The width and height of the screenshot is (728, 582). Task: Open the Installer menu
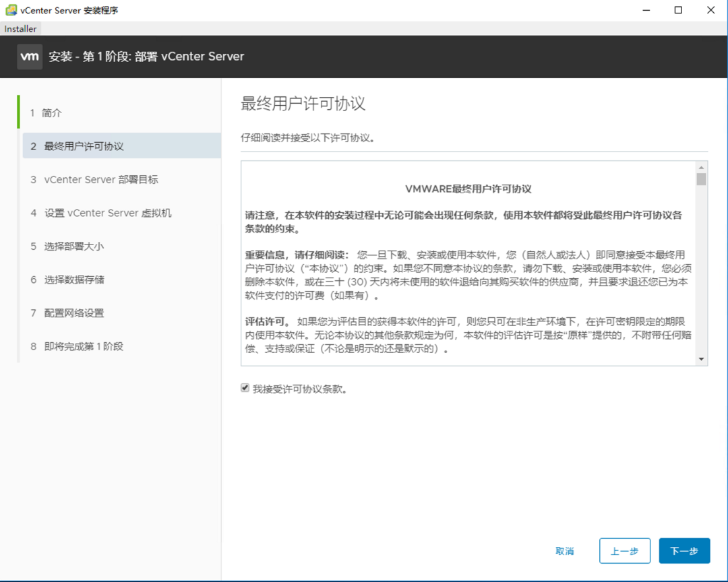tap(20, 29)
